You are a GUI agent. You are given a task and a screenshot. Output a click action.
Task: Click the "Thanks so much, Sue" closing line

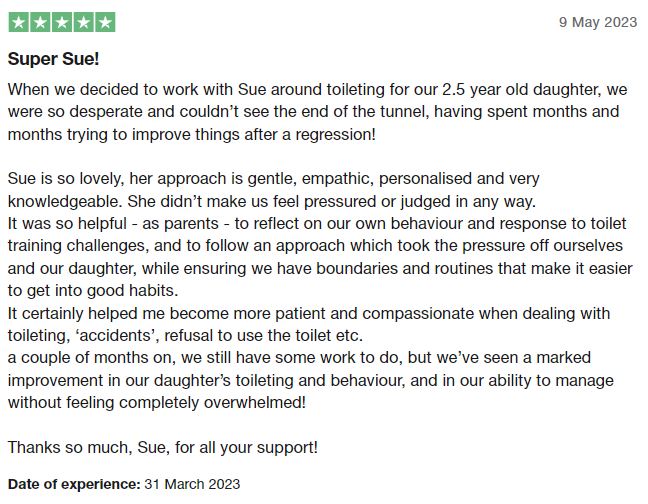pos(162,447)
